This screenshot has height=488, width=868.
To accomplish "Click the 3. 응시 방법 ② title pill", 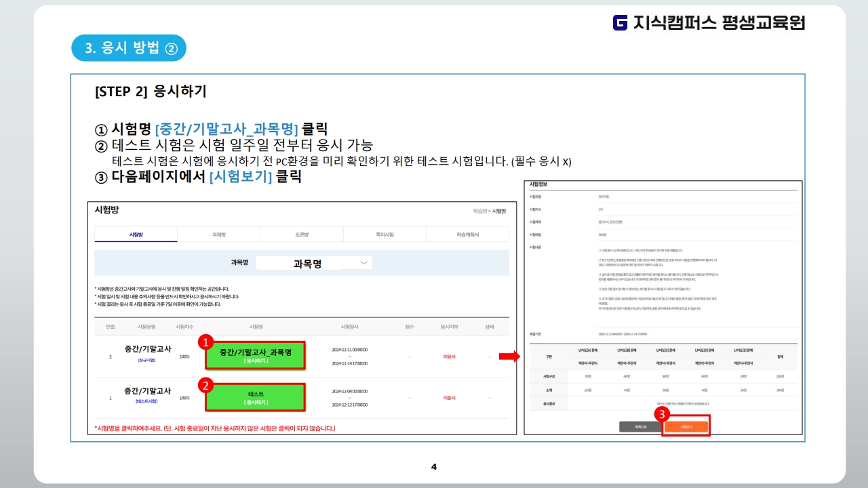I will [129, 48].
